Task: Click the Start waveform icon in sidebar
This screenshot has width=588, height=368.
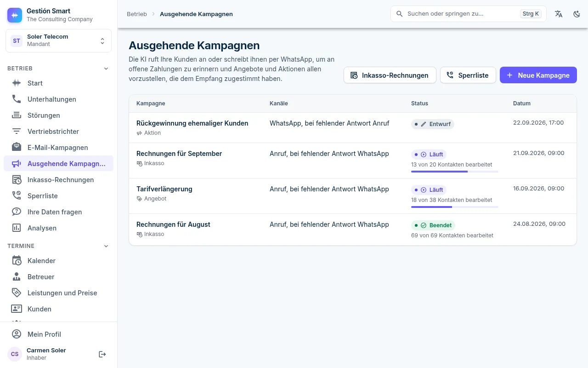Action: click(17, 83)
